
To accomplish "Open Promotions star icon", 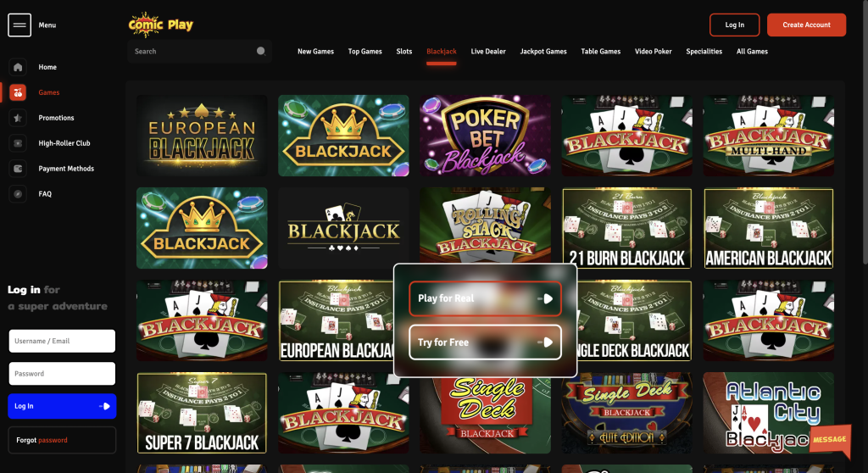I will tap(18, 118).
